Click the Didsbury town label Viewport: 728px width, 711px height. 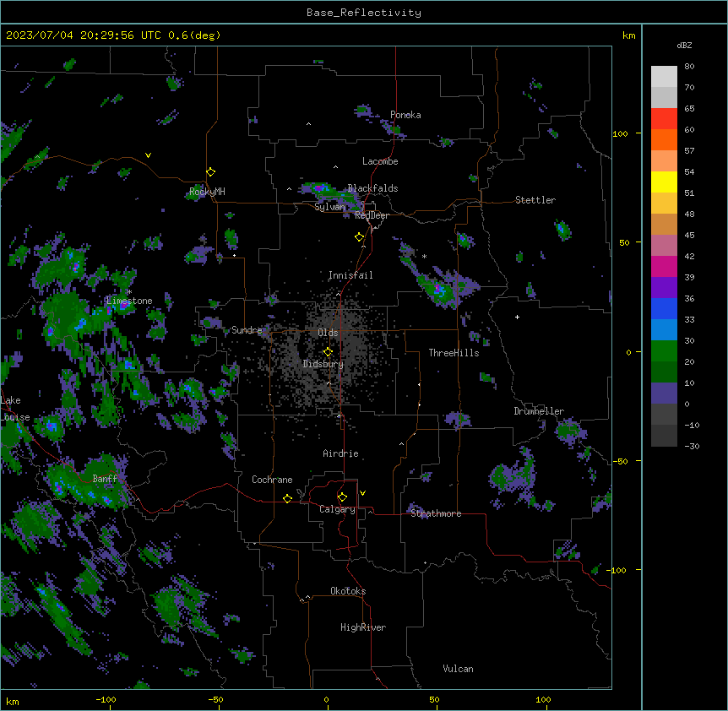click(x=323, y=364)
